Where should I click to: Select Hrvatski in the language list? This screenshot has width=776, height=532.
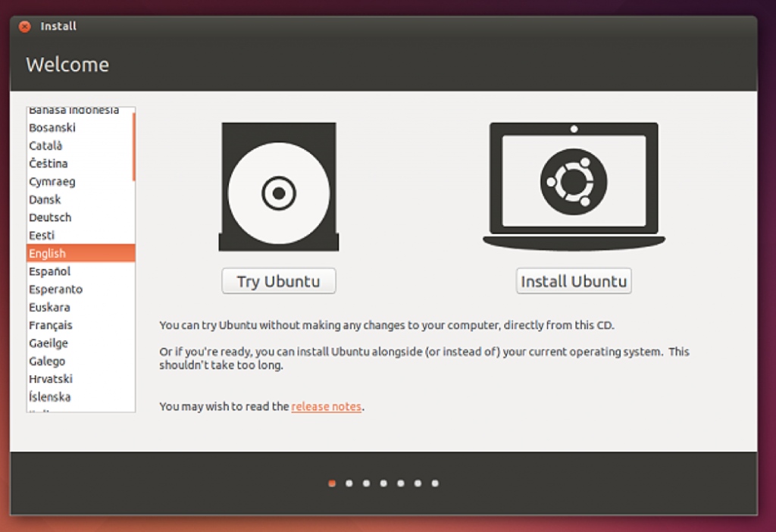(80, 379)
